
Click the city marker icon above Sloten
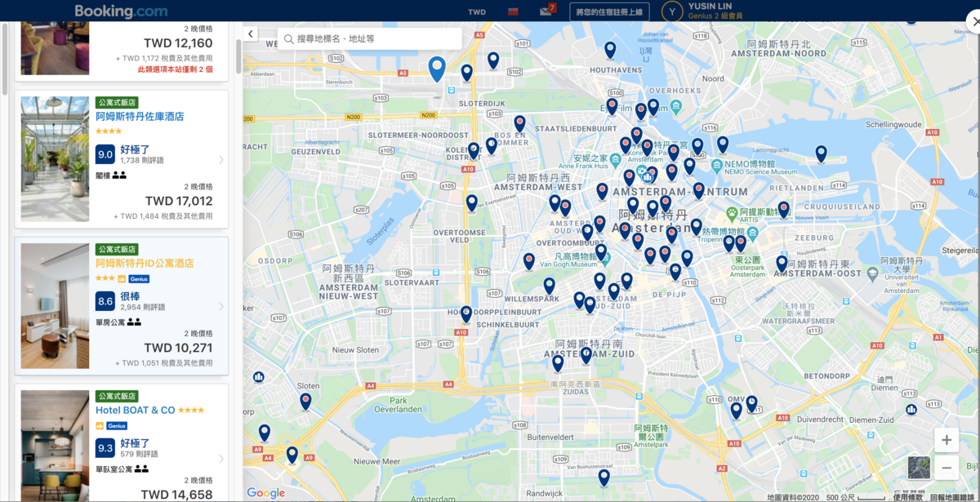pos(259,377)
